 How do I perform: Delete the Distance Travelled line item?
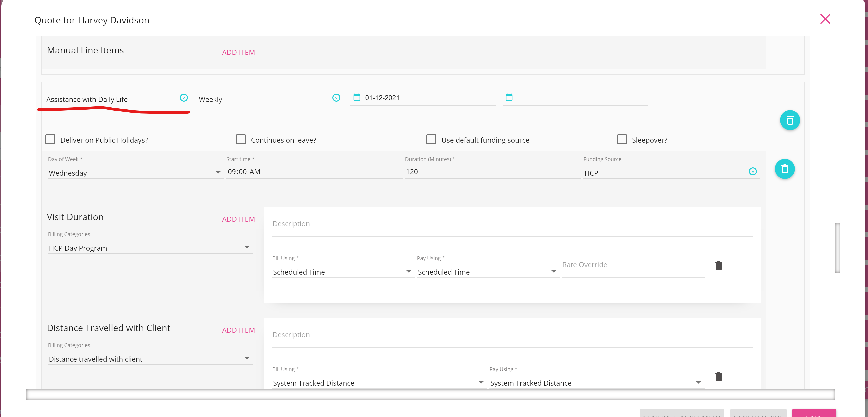(718, 377)
